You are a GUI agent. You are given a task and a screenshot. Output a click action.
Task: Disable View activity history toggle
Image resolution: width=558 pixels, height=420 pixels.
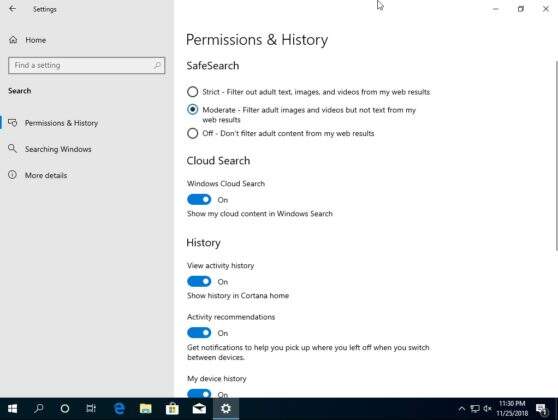click(199, 282)
